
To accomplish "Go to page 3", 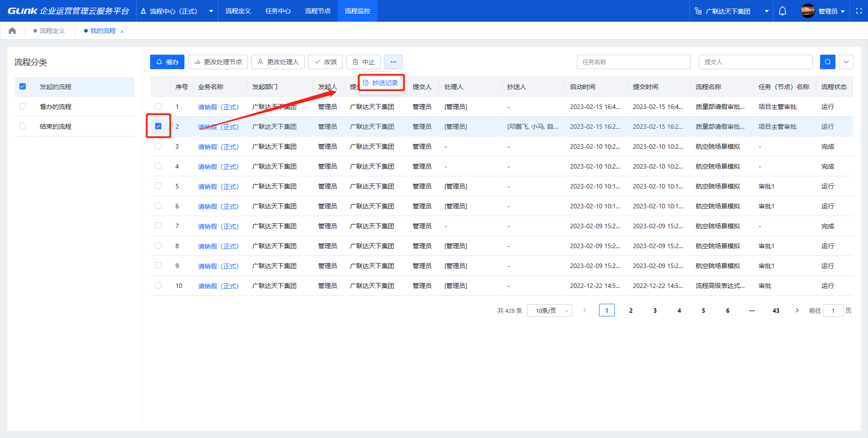I will click(655, 311).
